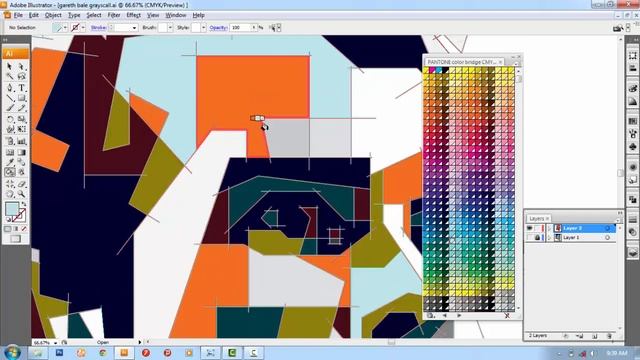Viewport: 640px width, 360px height.
Task: Open the Object menu
Action: pyautogui.click(x=53, y=15)
